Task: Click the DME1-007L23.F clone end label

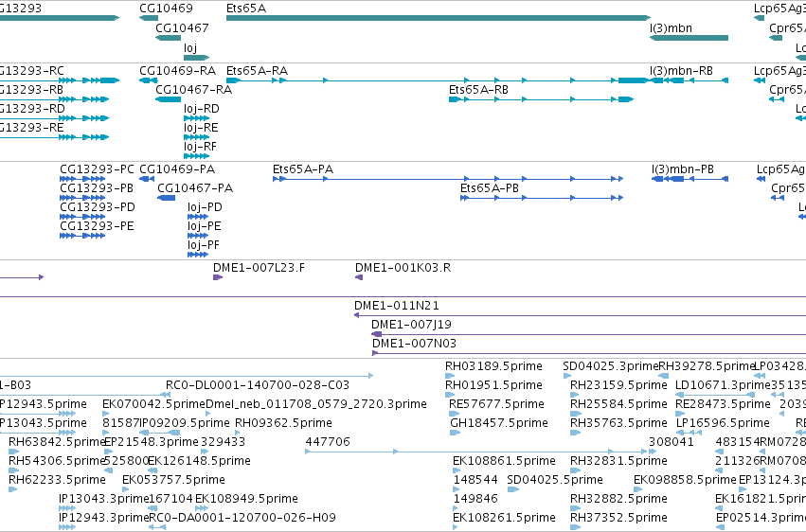Action: [259, 268]
